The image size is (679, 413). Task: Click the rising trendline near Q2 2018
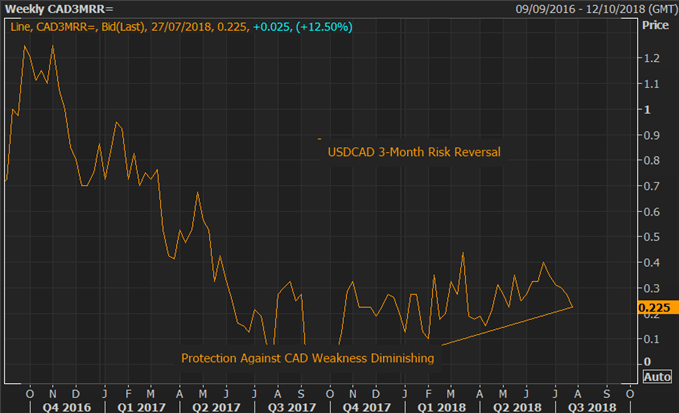(x=507, y=326)
